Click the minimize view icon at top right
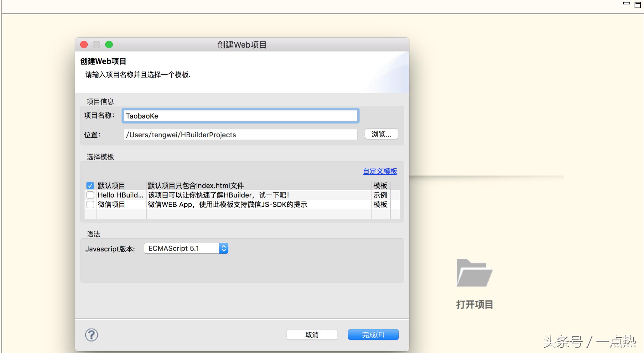 (626, 3)
